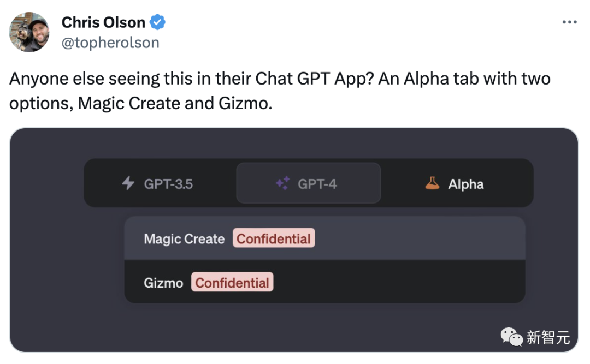The width and height of the screenshot is (590, 364).
Task: Select the GPT-4 model tab
Action: (308, 183)
